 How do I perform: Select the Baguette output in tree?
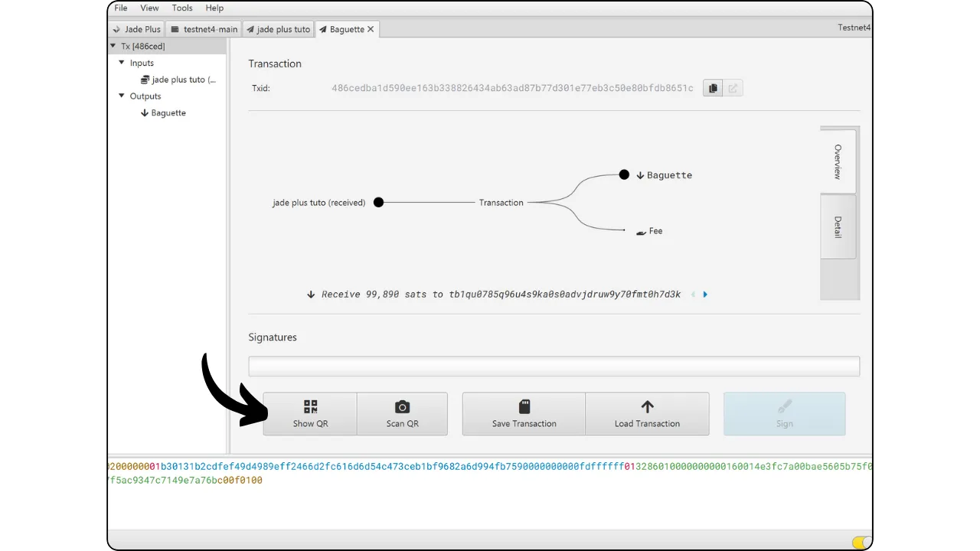pyautogui.click(x=168, y=113)
